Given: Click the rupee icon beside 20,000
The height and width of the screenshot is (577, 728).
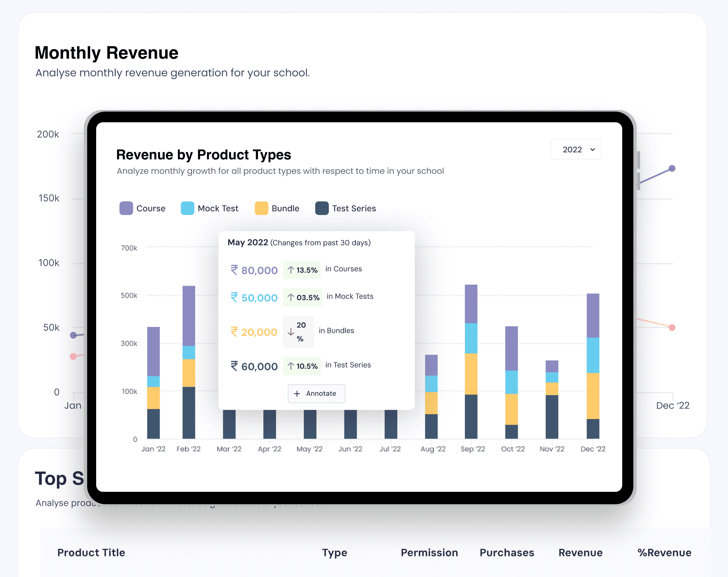Looking at the screenshot, I should pyautogui.click(x=234, y=332).
